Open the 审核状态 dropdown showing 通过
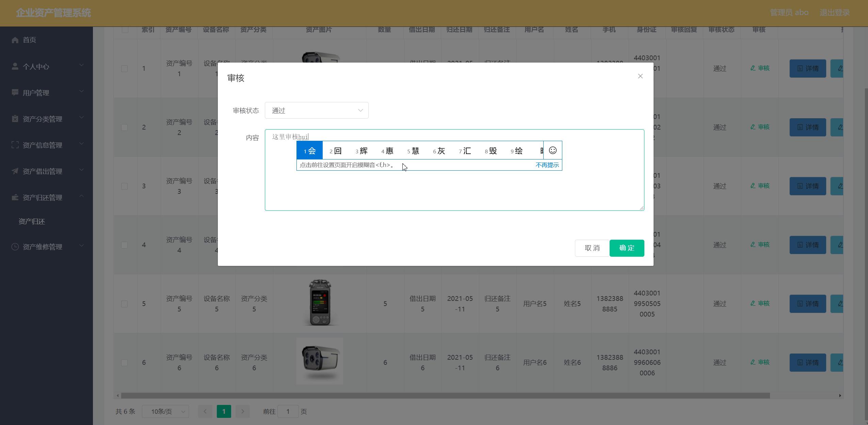Image resolution: width=868 pixels, height=425 pixels. tap(316, 111)
